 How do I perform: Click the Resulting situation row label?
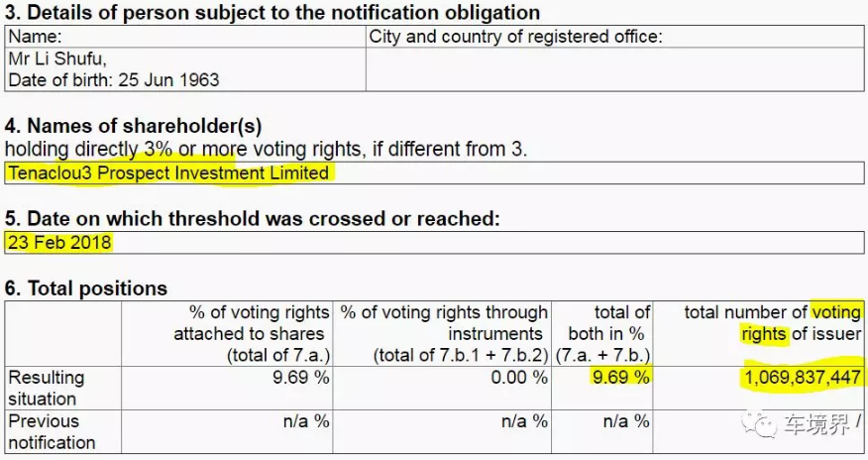pos(46,388)
